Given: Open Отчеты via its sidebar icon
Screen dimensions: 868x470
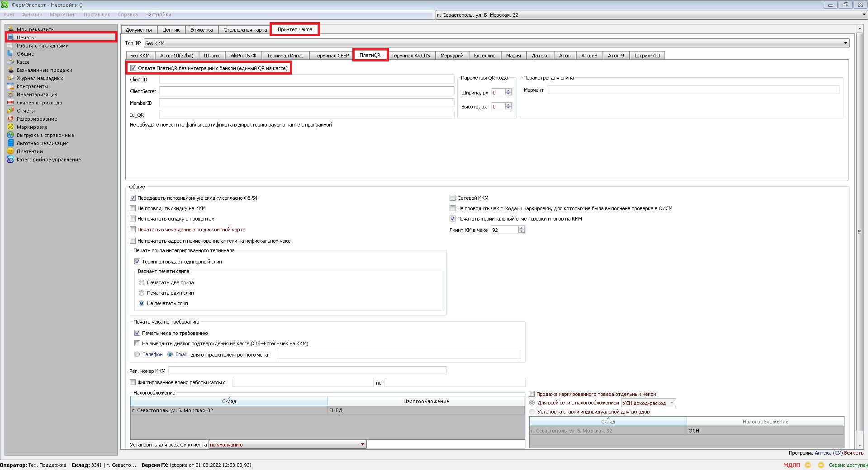Looking at the screenshot, I should [10, 111].
